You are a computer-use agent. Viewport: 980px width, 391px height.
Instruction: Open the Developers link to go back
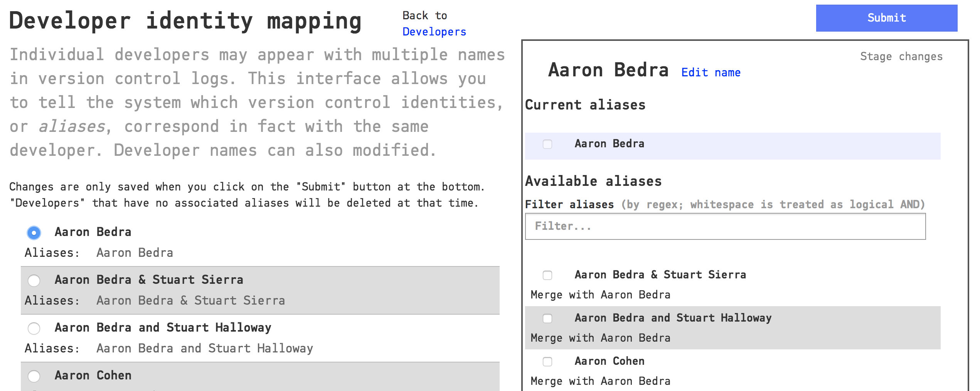coord(434,32)
